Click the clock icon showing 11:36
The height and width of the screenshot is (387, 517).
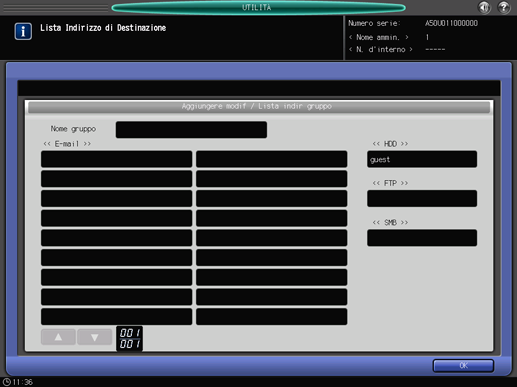point(7,382)
